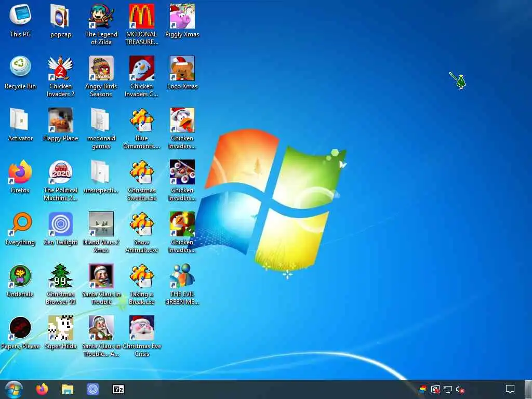This screenshot has width=532, height=399.
Task: Select the Loco Xmas shortcut
Action: [x=182, y=72]
